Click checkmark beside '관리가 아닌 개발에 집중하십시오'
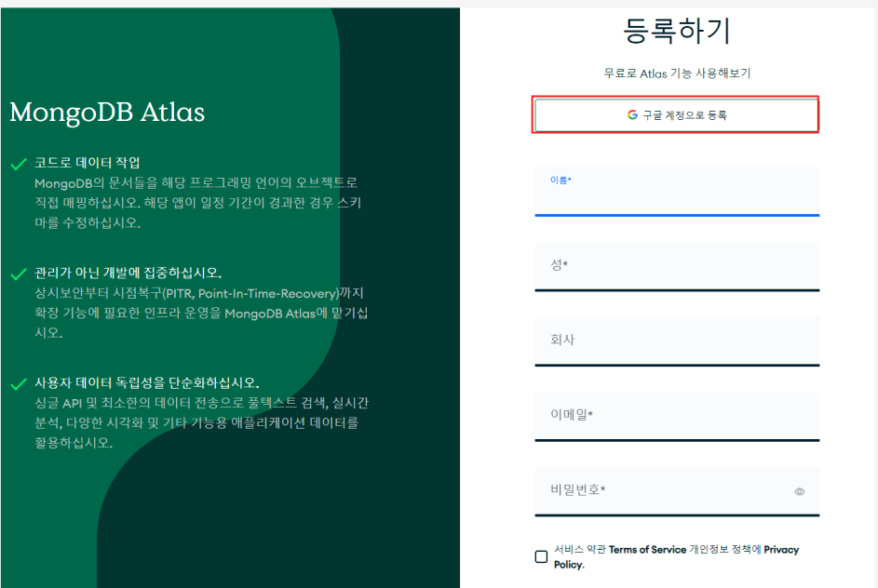The height and width of the screenshot is (588, 878). click(19, 274)
